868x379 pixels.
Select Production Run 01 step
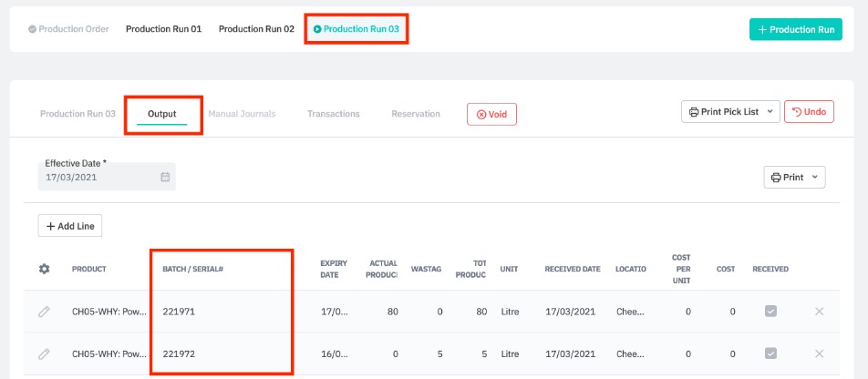coord(163,29)
